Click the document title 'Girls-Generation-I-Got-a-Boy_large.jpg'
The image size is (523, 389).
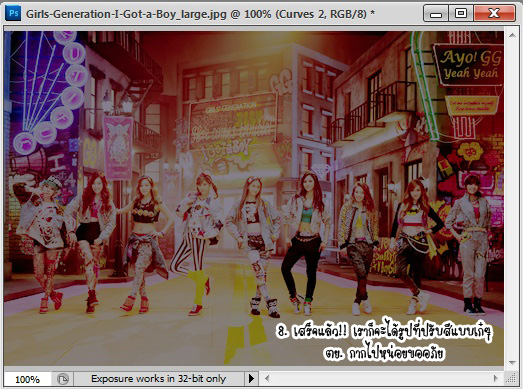pyautogui.click(x=126, y=14)
